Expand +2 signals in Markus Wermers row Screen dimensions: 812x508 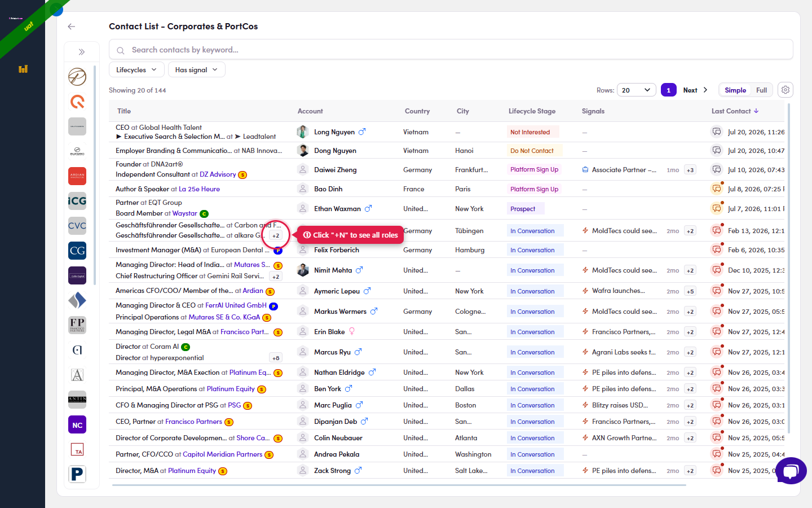click(x=690, y=312)
